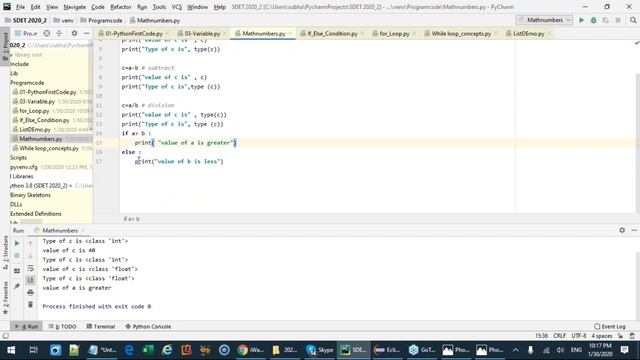Switch to the 03-Variable.py editor tab
The image size is (640, 360).
click(202, 33)
